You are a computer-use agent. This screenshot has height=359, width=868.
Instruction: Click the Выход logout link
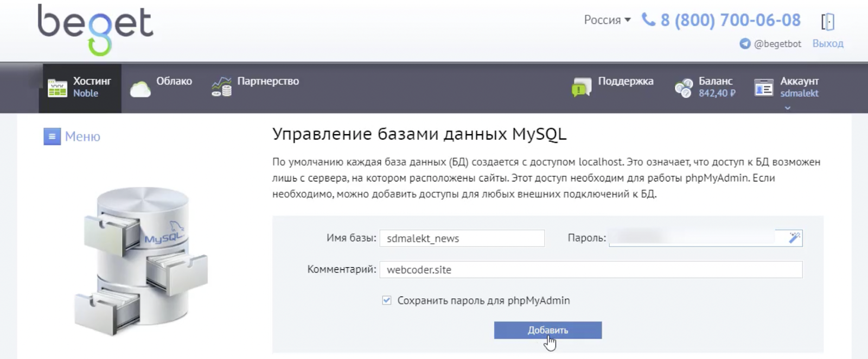[x=828, y=43]
